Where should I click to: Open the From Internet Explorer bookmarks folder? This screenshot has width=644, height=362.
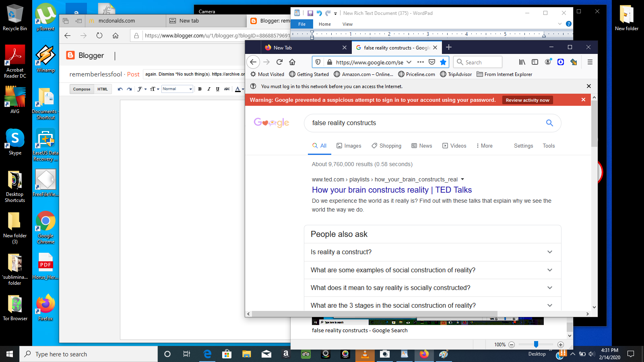(x=504, y=74)
